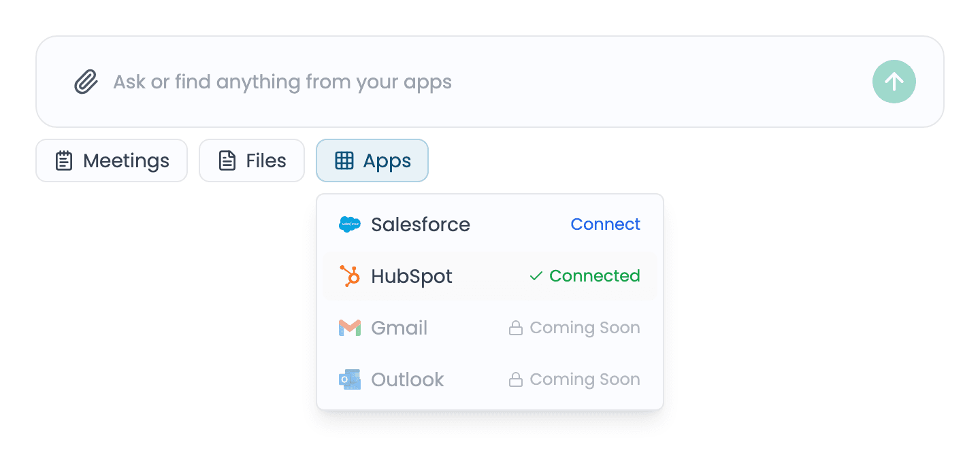Screen dimensions: 980x476
Task: Click the Gmail envelope logo
Action: pos(350,328)
